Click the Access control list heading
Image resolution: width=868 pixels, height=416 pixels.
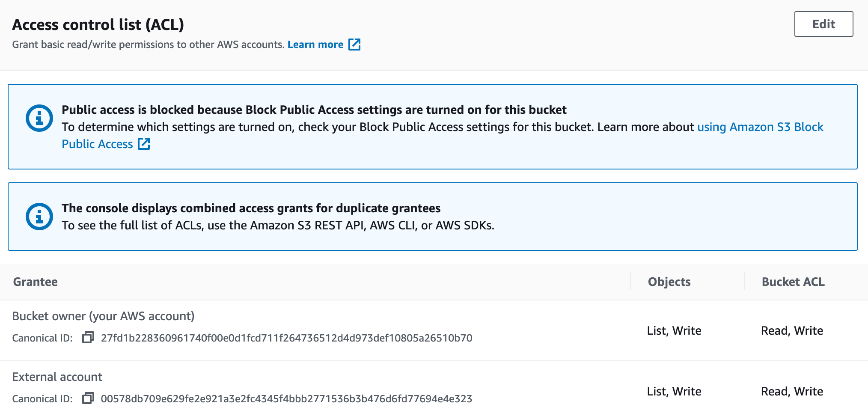tap(98, 24)
